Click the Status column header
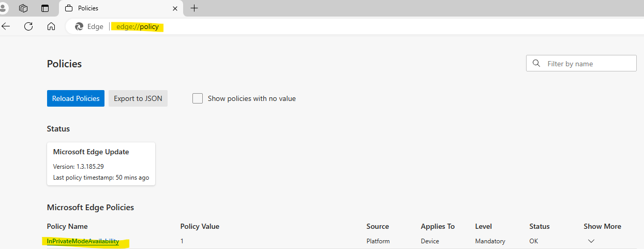 pos(540,226)
